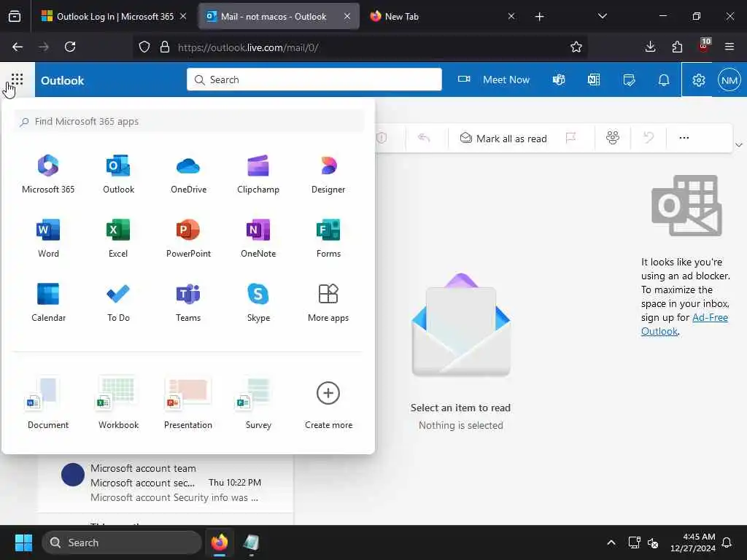The width and height of the screenshot is (747, 560).
Task: Click the Groups icon in the toolbar
Action: [613, 138]
